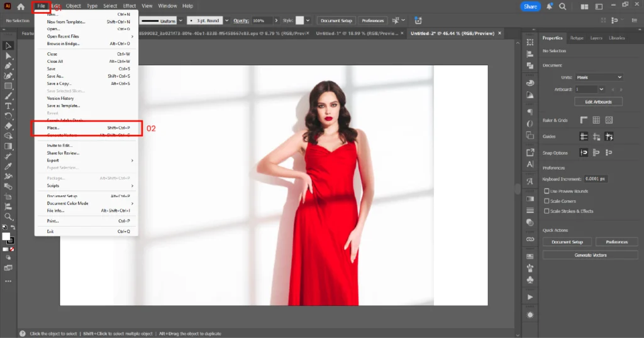Select the Type tool
644x338 pixels.
(8, 106)
